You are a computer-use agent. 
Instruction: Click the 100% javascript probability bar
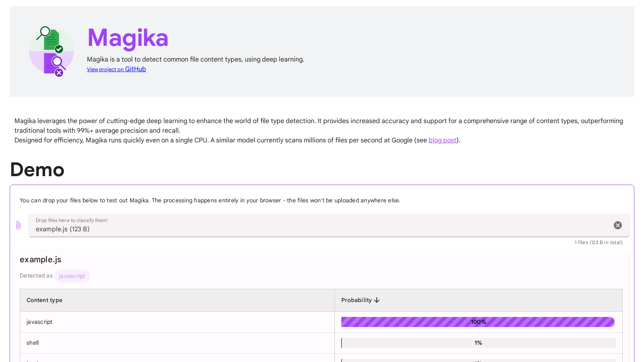[x=478, y=322]
